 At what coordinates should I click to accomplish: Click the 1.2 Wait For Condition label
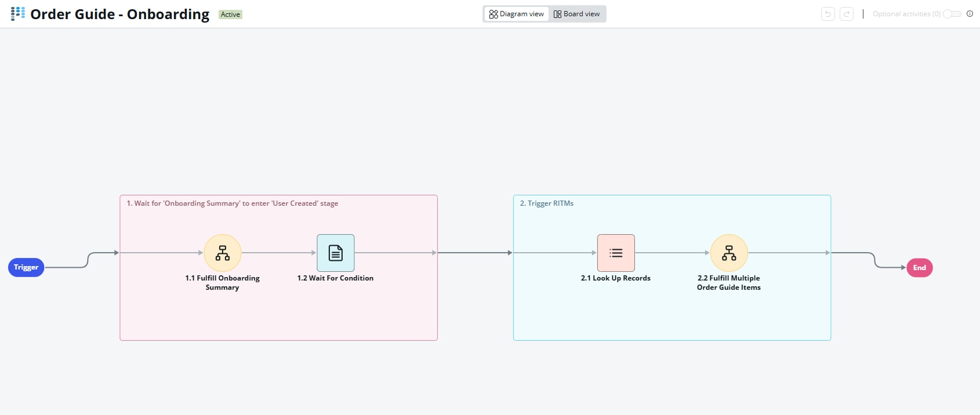(x=335, y=278)
